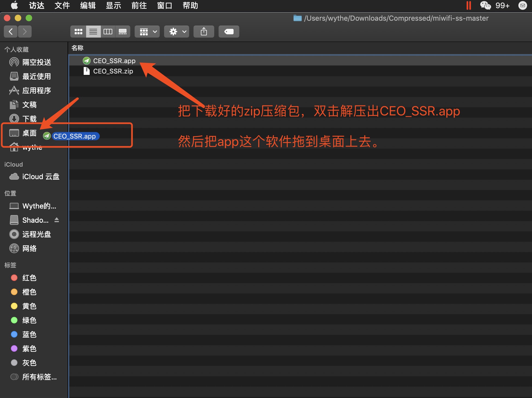Viewport: 532px width, 398px height.
Task: Select the Shado… volume
Action: pos(29,220)
